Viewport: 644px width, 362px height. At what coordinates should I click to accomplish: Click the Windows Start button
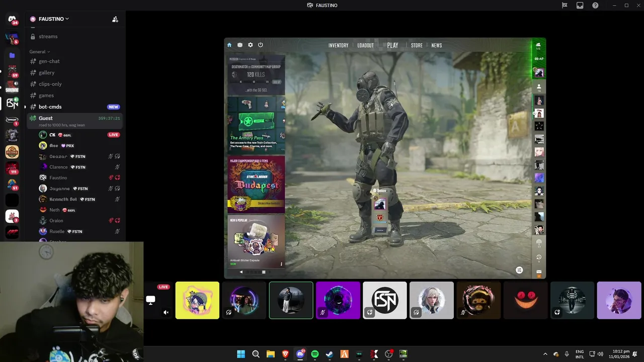[x=241, y=354]
